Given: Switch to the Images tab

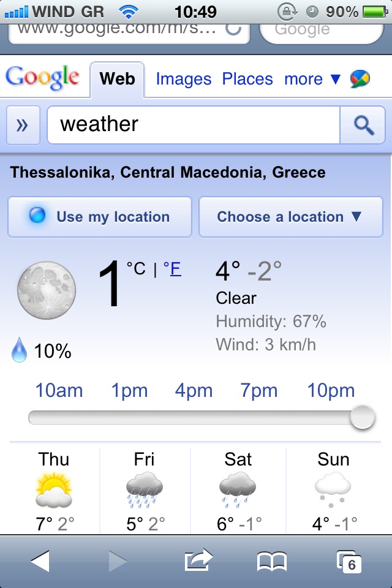Looking at the screenshot, I should (183, 79).
